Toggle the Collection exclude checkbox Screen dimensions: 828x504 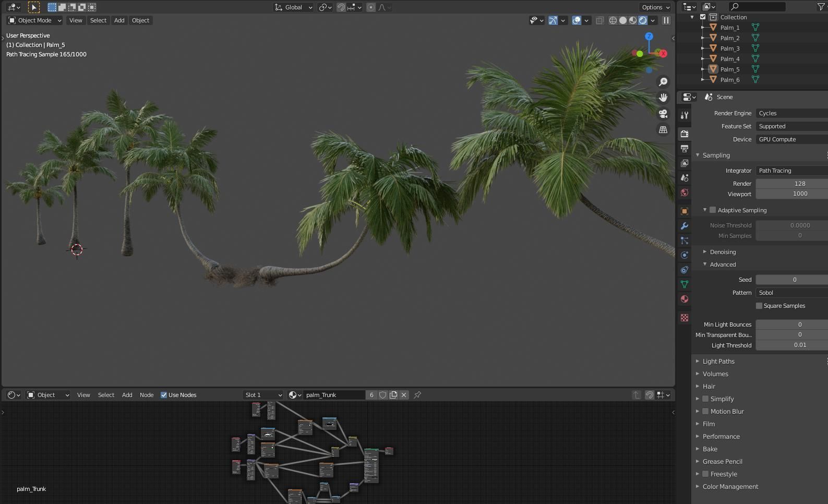pyautogui.click(x=703, y=17)
